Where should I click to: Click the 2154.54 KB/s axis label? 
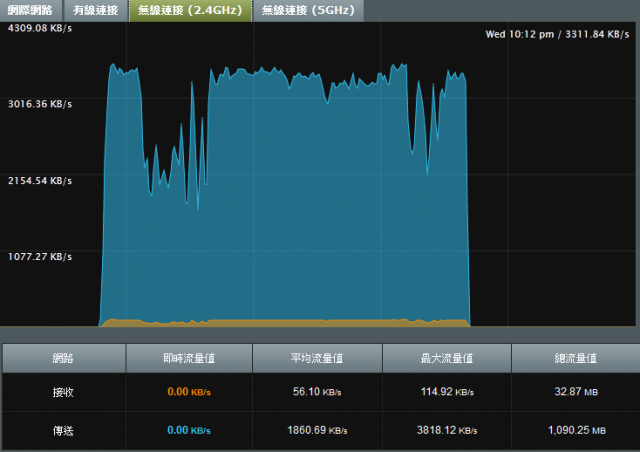[40, 180]
